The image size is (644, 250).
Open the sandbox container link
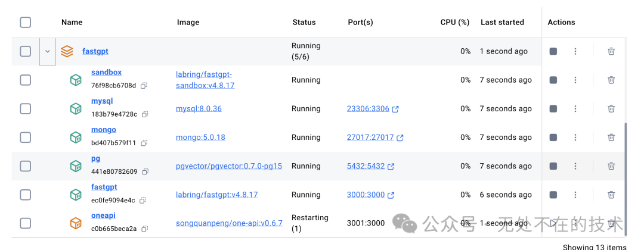tap(106, 72)
